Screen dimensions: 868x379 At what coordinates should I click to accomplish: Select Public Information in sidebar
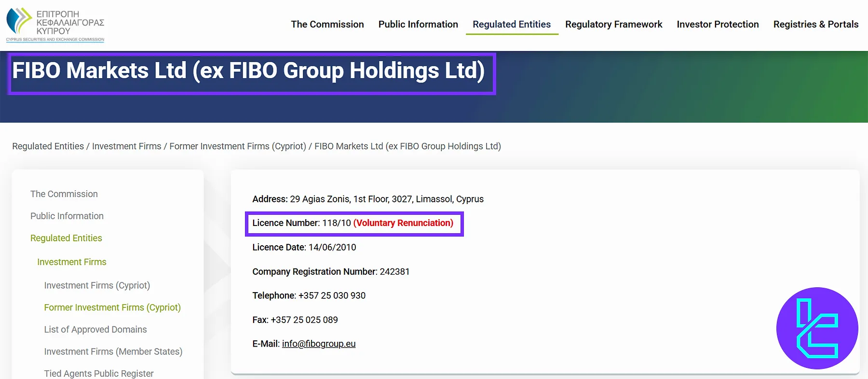(x=67, y=216)
